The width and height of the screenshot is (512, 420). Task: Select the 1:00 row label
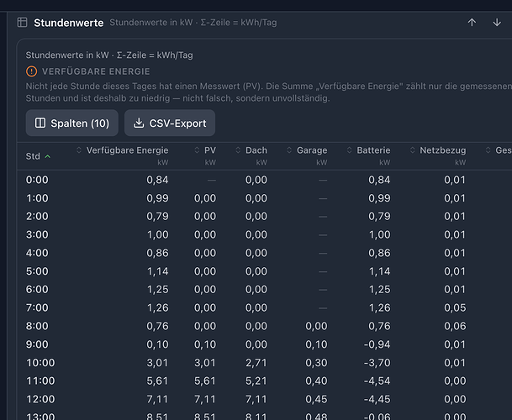pyautogui.click(x=37, y=198)
